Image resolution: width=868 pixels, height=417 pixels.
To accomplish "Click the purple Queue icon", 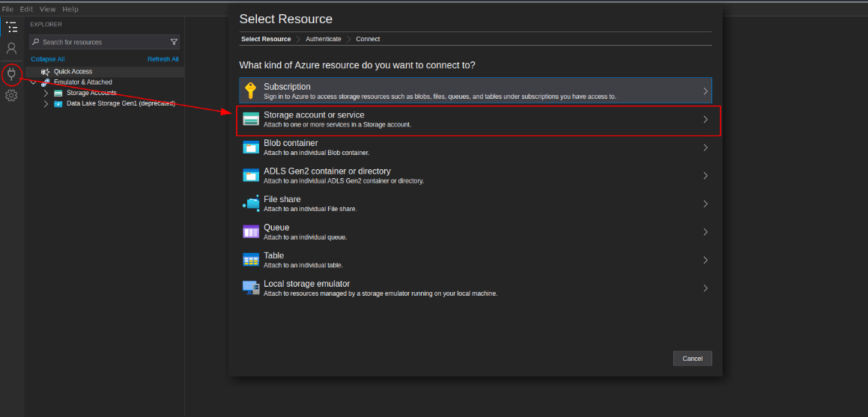I will click(x=251, y=232).
